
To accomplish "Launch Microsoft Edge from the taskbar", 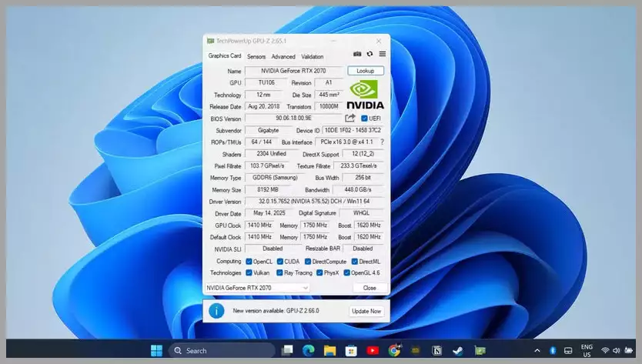I will click(309, 350).
